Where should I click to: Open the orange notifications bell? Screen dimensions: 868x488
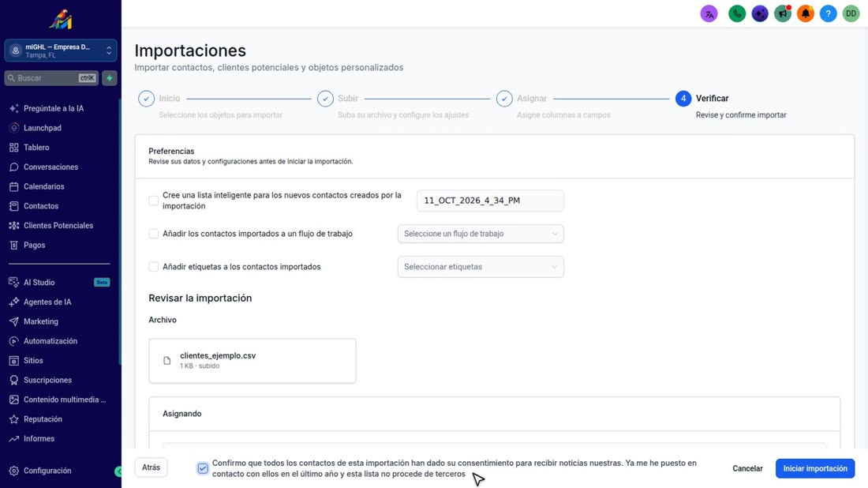click(806, 14)
